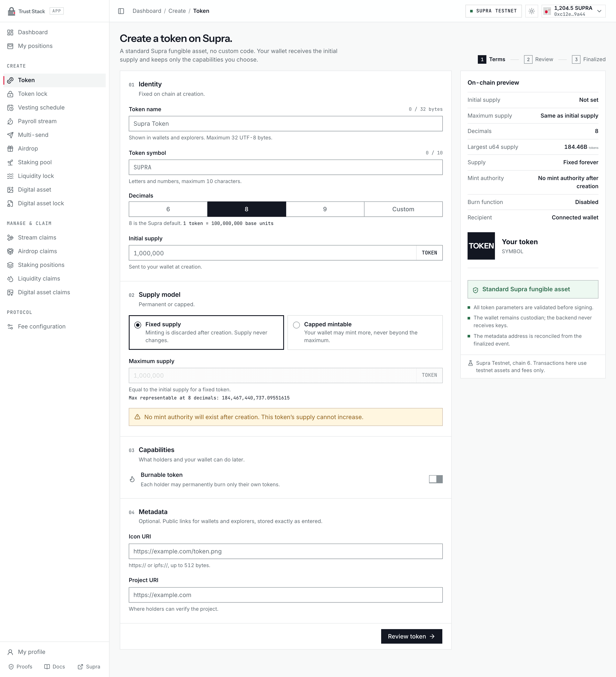This screenshot has width=616, height=677.
Task: Open My profile in sidebar
Action: [x=54, y=652]
